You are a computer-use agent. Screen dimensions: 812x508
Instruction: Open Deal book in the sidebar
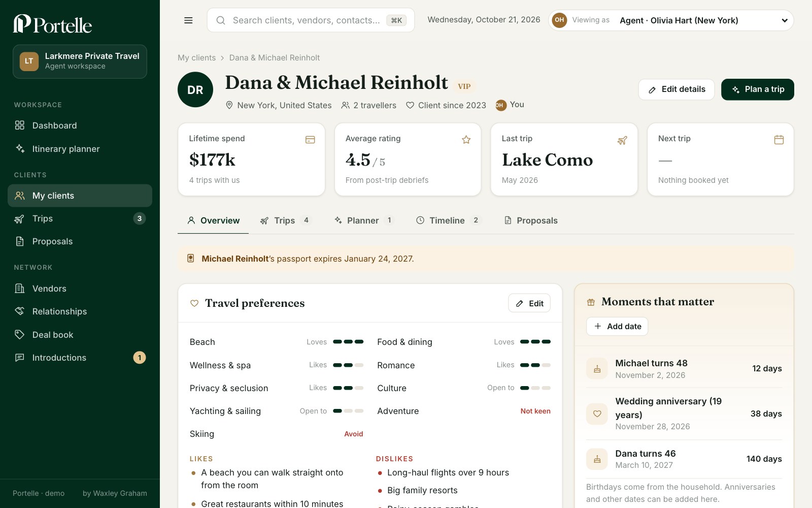click(x=80, y=335)
